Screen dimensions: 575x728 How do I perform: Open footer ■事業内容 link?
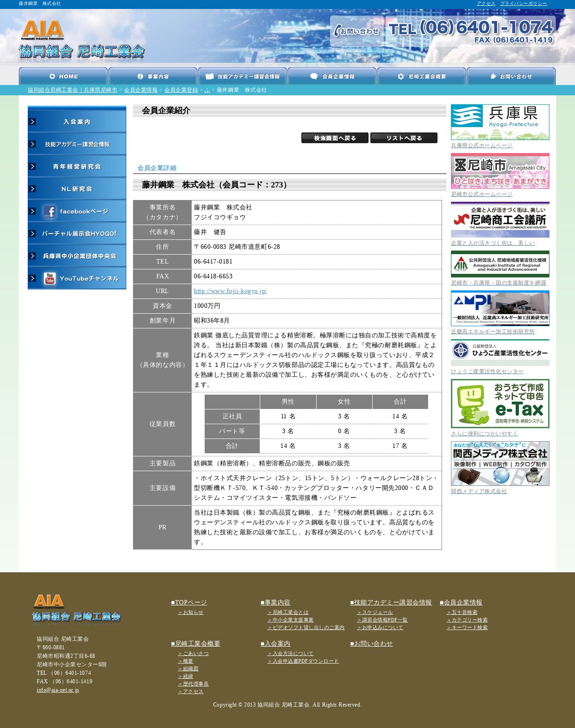coord(275,603)
